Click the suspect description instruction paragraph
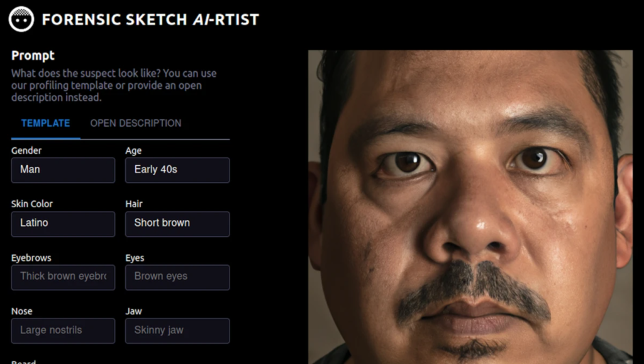This screenshot has width=644, height=364. coord(114,85)
